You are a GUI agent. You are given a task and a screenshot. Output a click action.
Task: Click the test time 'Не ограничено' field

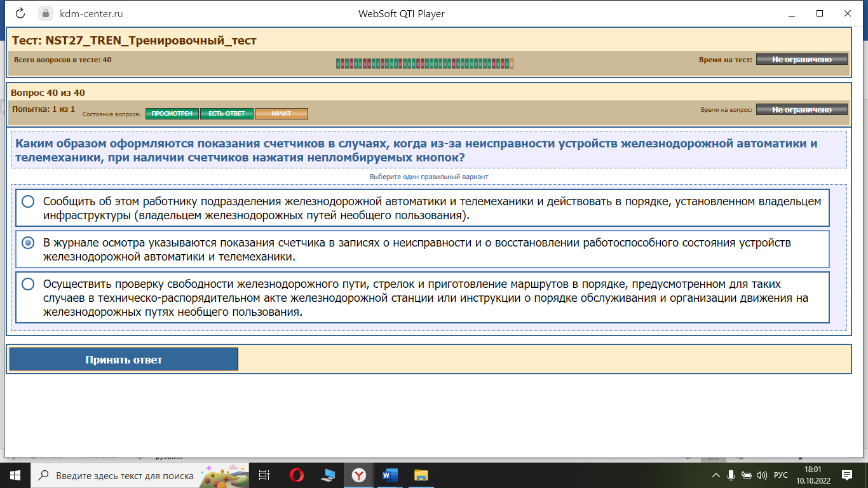point(802,59)
